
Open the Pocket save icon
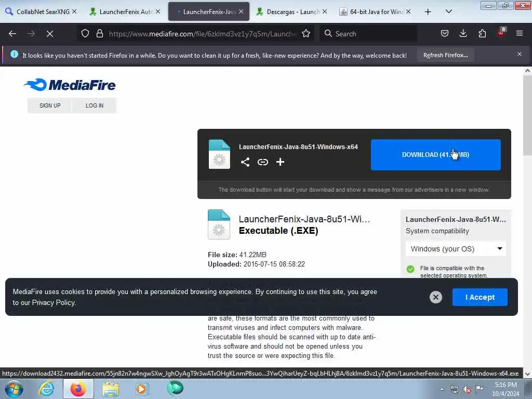pos(445,33)
